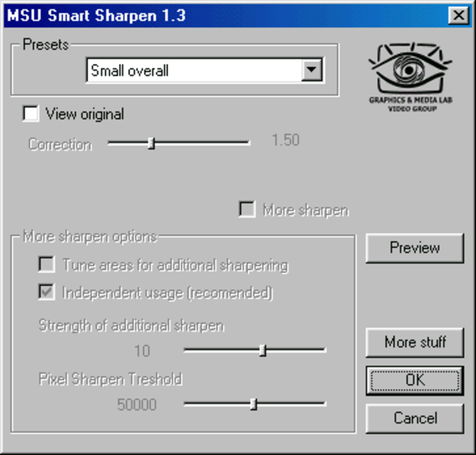Toggle Tune areas for additional sharpening
The image size is (476, 455).
(x=47, y=264)
